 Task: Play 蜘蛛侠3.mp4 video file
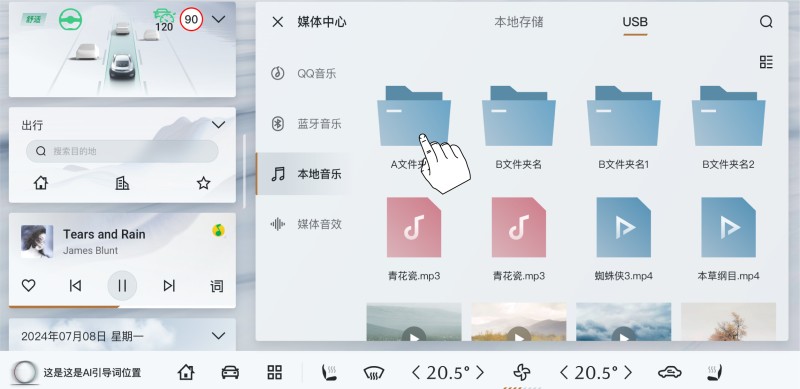point(623,239)
